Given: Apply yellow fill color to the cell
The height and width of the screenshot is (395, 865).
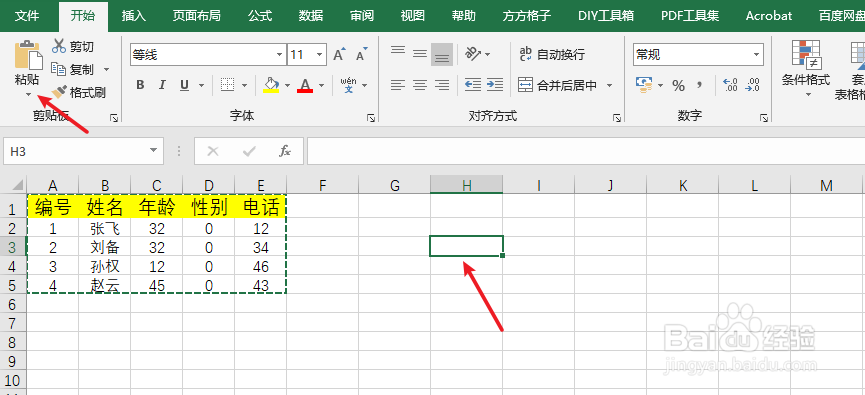Looking at the screenshot, I should tap(271, 85).
